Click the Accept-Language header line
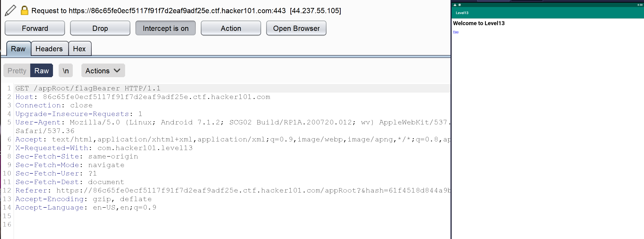 tap(86, 207)
